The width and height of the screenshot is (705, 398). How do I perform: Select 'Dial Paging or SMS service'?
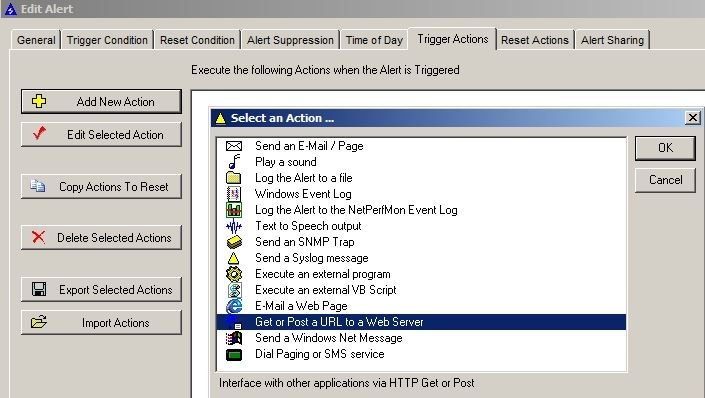coord(421,354)
